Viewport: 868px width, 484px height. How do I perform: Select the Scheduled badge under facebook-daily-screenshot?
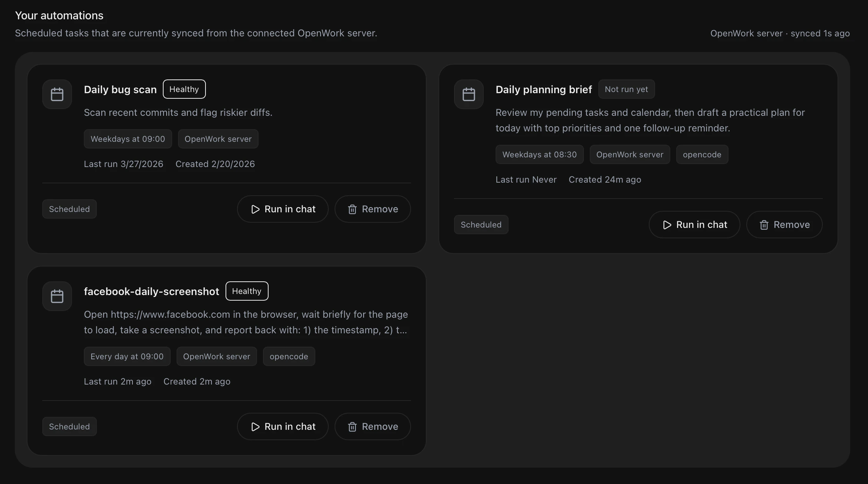point(69,426)
